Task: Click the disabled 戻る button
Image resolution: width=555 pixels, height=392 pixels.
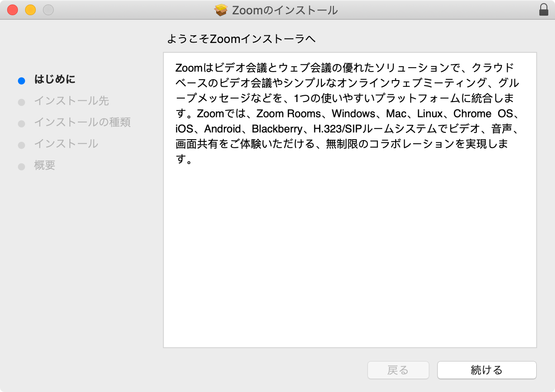Action: [398, 370]
